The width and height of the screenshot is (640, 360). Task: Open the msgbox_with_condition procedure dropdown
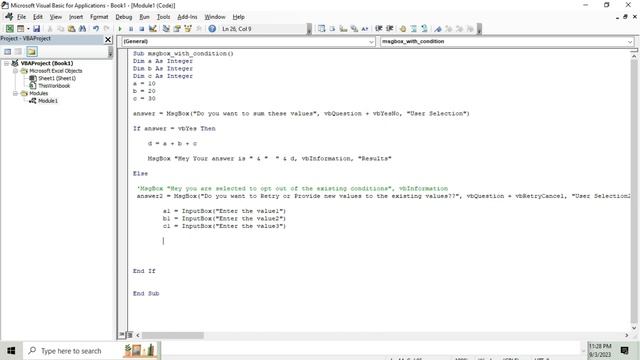tap(630, 42)
